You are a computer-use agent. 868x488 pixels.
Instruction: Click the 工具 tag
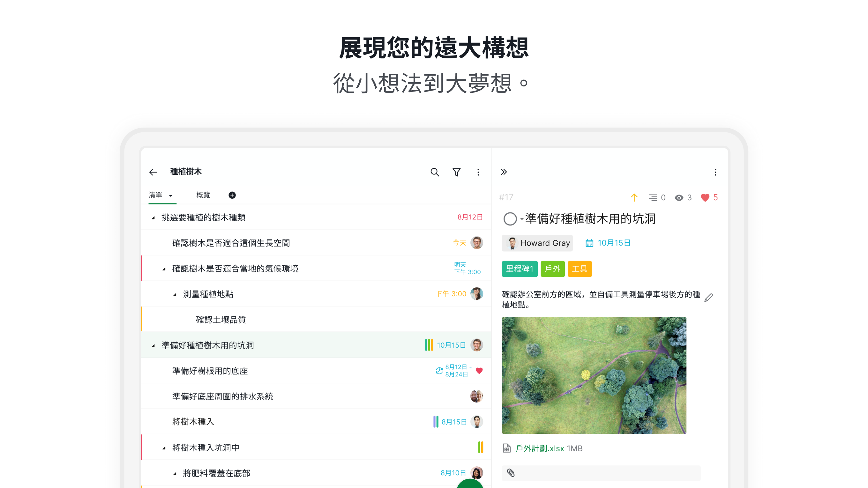coord(579,269)
